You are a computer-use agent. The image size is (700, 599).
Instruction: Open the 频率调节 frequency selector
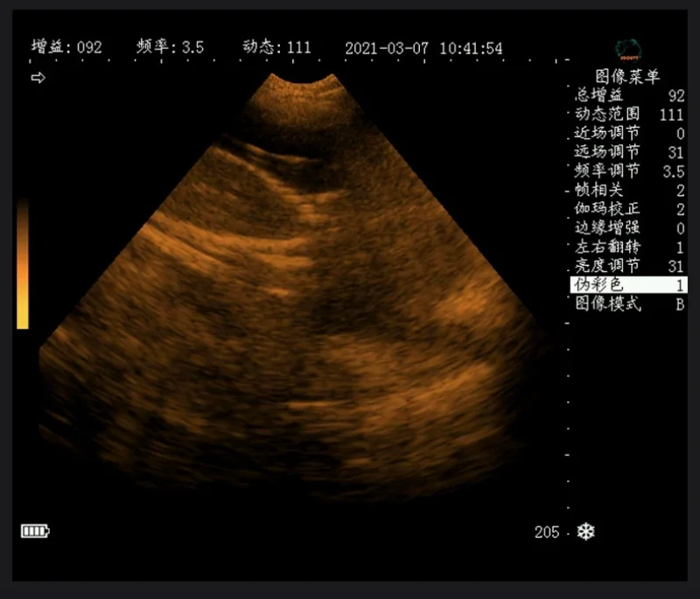[x=612, y=171]
